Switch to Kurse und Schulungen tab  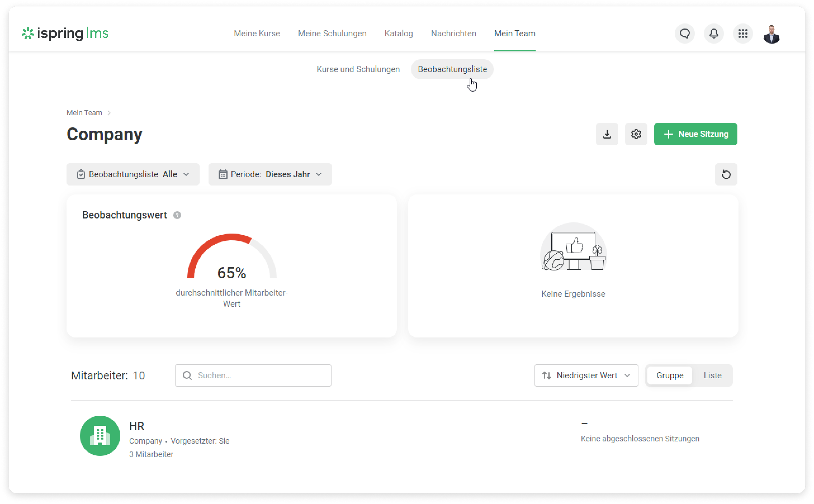tap(358, 69)
